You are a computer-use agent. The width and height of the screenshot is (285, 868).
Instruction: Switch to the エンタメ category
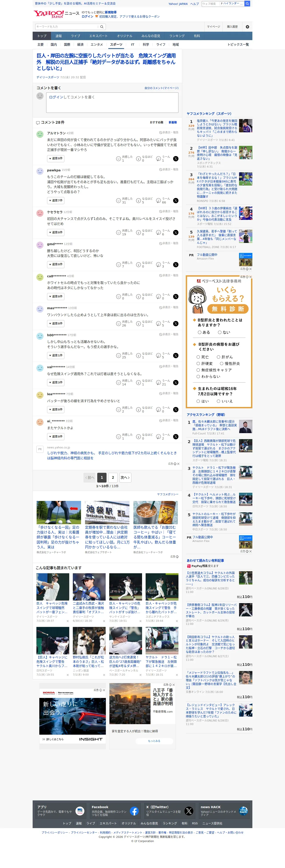[97, 45]
